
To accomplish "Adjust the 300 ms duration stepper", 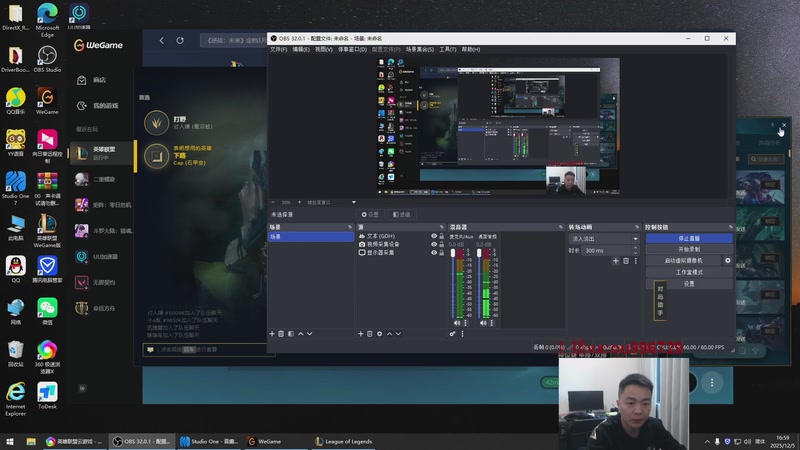I will [636, 250].
